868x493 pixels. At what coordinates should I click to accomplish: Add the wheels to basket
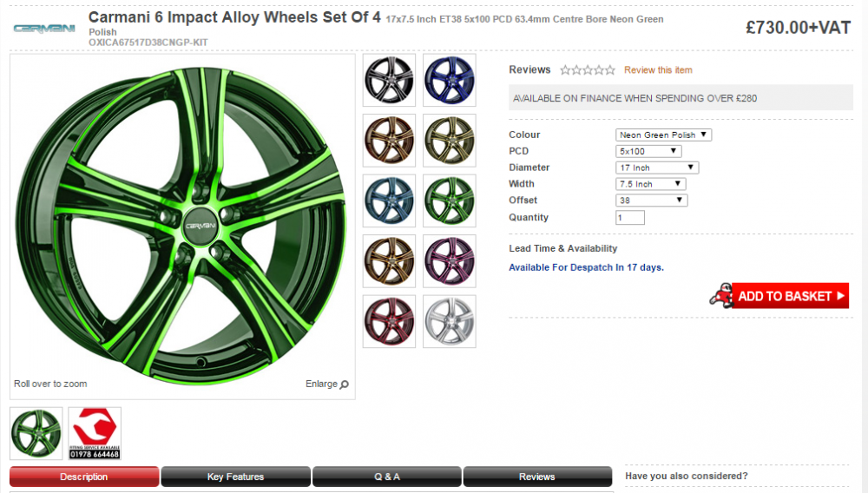tap(790, 296)
